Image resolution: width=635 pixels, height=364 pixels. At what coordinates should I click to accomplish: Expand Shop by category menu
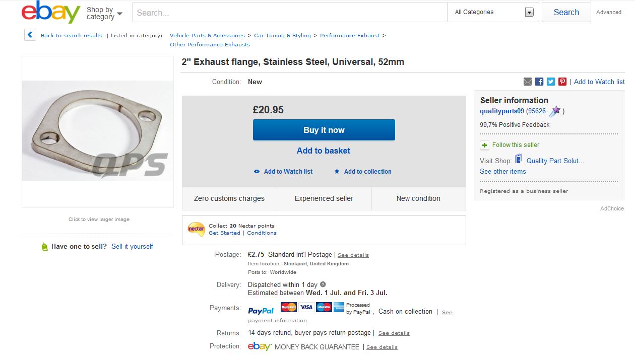click(x=104, y=13)
